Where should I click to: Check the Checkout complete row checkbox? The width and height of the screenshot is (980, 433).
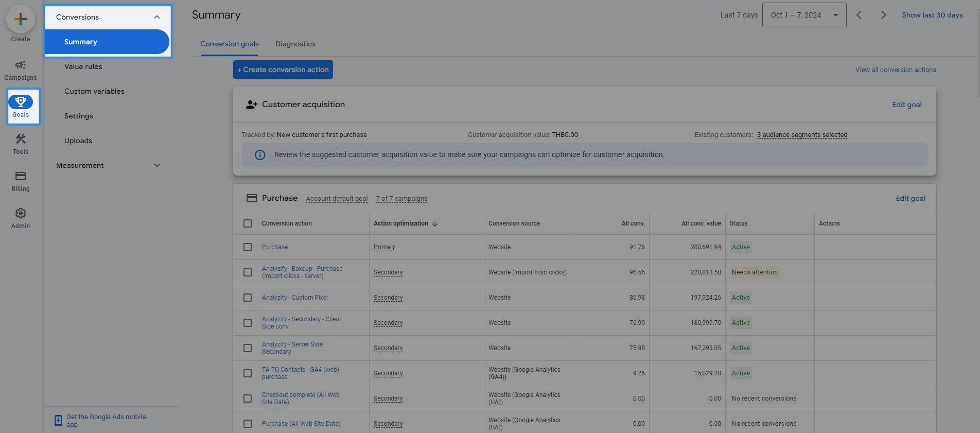coord(248,399)
